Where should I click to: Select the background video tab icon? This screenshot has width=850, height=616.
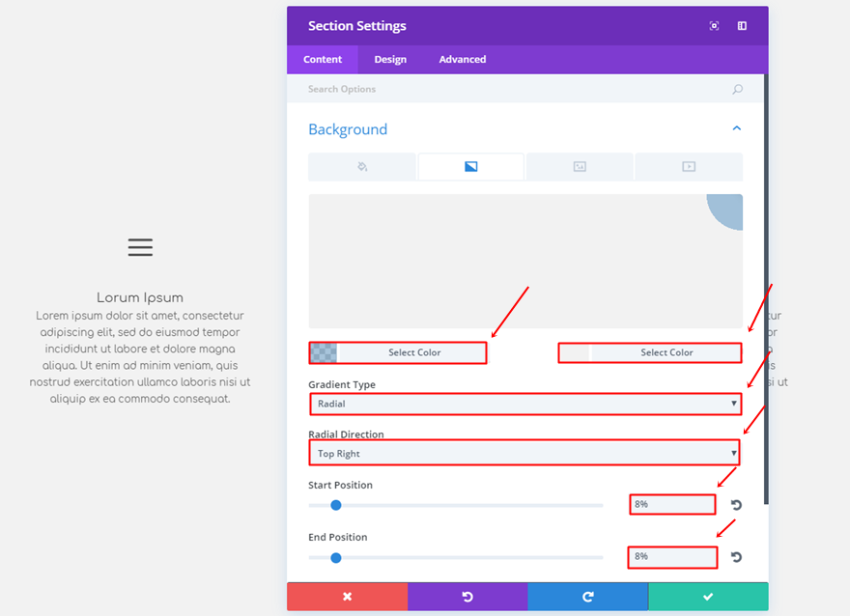[689, 166]
